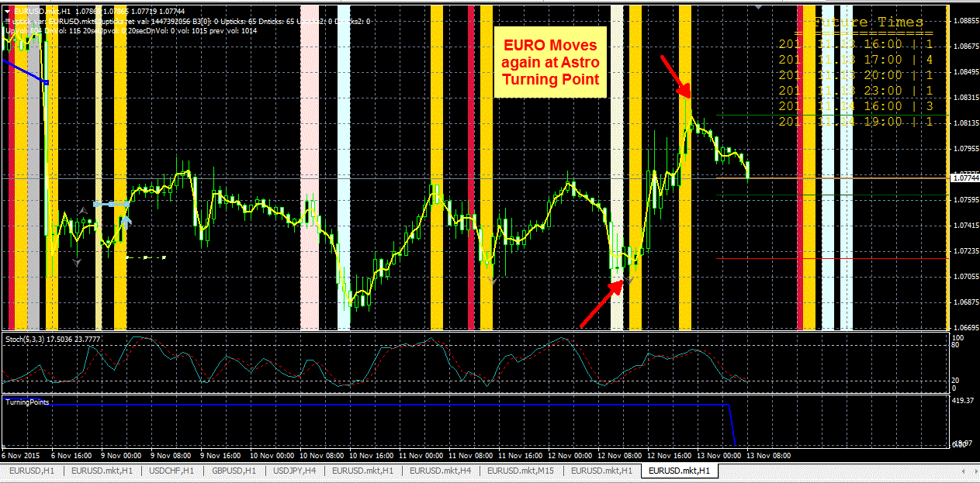Open the EURUSD.mkt,H4 chart tab
Image resolution: width=980 pixels, height=483 pixels.
[440, 471]
